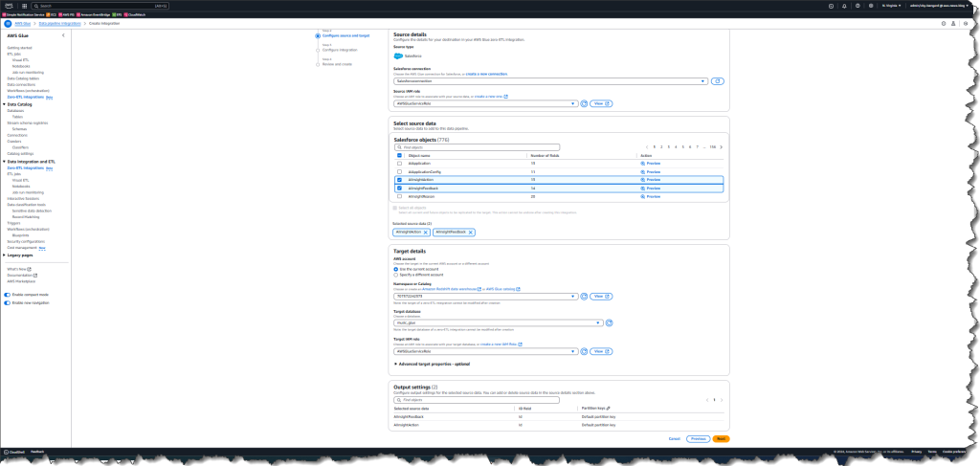Open the Amazon EventBridge favorites shortcut

coord(94,14)
